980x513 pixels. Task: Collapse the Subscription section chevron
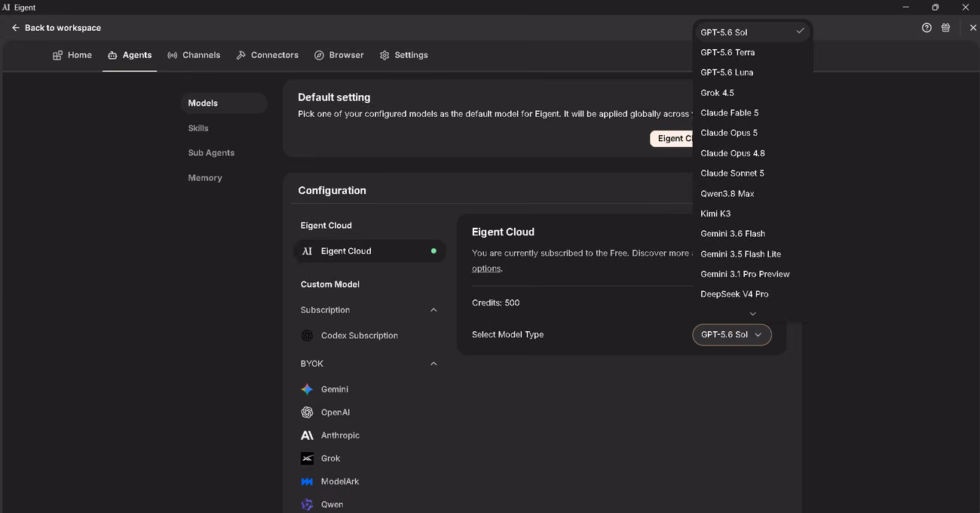[x=433, y=310]
